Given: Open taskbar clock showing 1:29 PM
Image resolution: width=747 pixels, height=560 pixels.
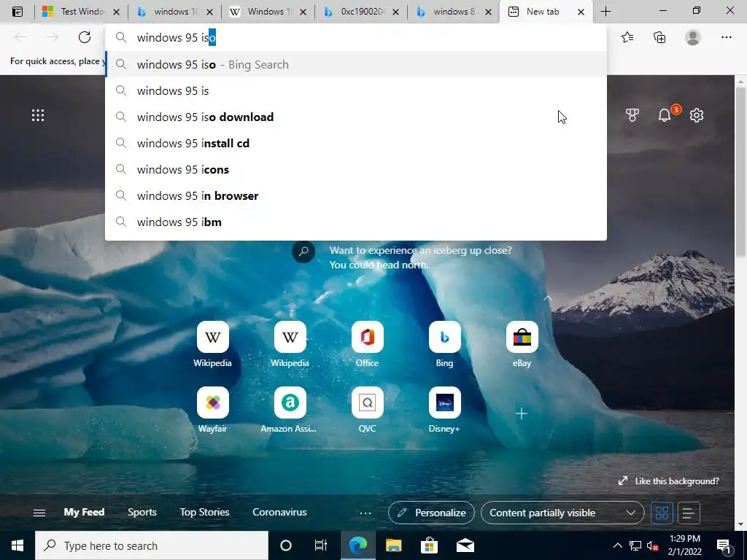Looking at the screenshot, I should point(684,545).
